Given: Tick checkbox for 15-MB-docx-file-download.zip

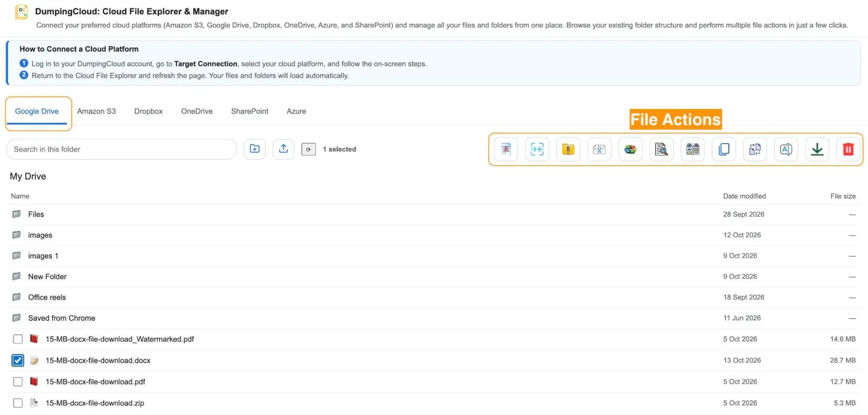Looking at the screenshot, I should click(x=18, y=403).
